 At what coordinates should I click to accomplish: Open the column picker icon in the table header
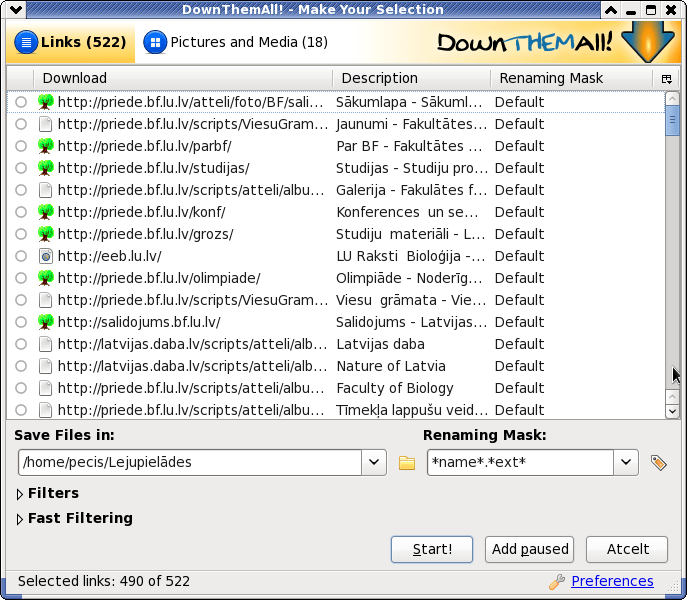(x=666, y=79)
